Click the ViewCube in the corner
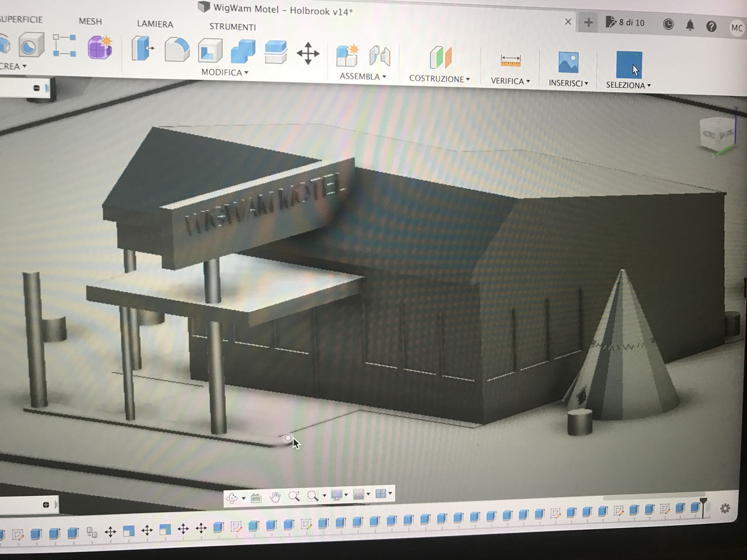 (x=718, y=134)
